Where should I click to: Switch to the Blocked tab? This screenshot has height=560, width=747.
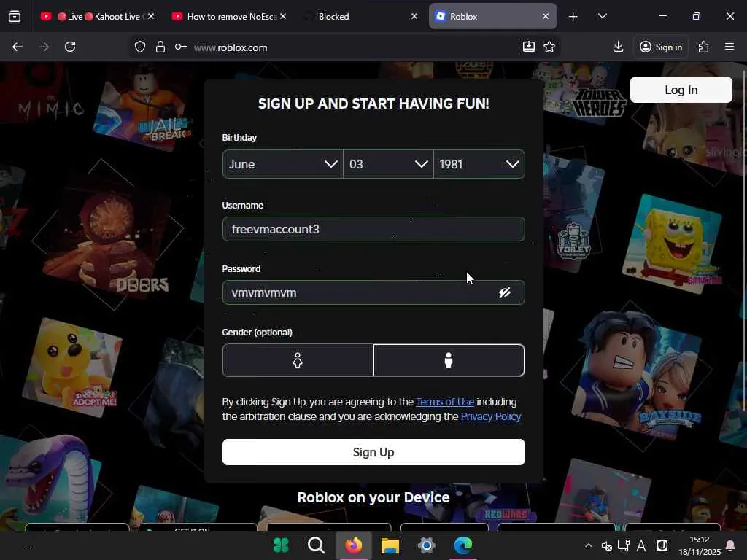point(361,16)
